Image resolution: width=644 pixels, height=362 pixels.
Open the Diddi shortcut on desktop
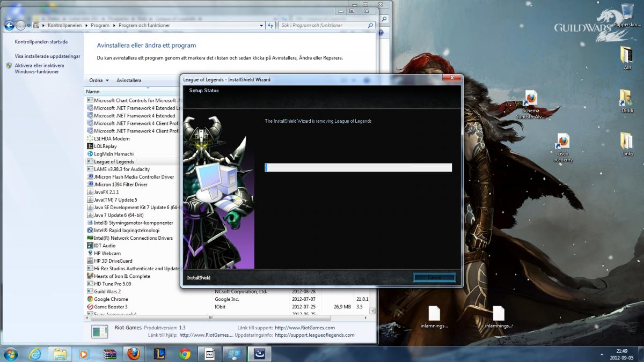click(627, 101)
